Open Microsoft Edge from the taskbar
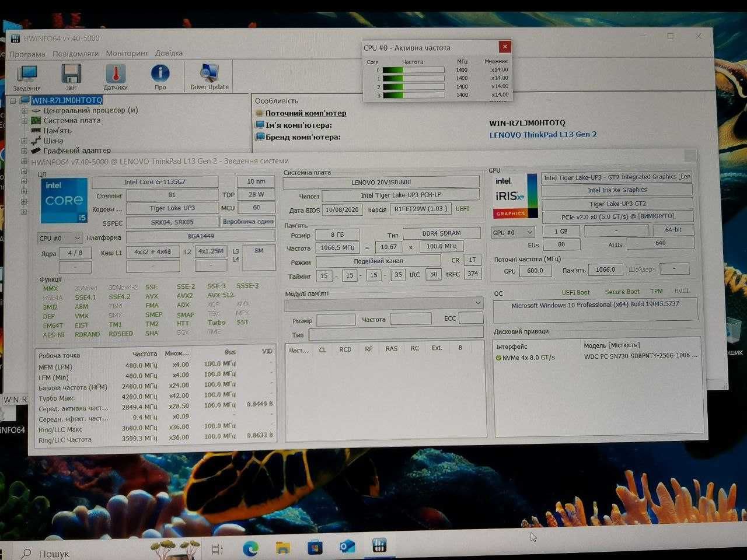Image resolution: width=747 pixels, height=560 pixels. coord(251,547)
